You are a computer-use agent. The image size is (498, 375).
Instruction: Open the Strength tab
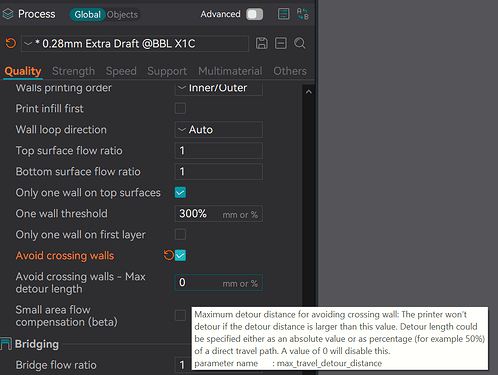[x=73, y=71]
